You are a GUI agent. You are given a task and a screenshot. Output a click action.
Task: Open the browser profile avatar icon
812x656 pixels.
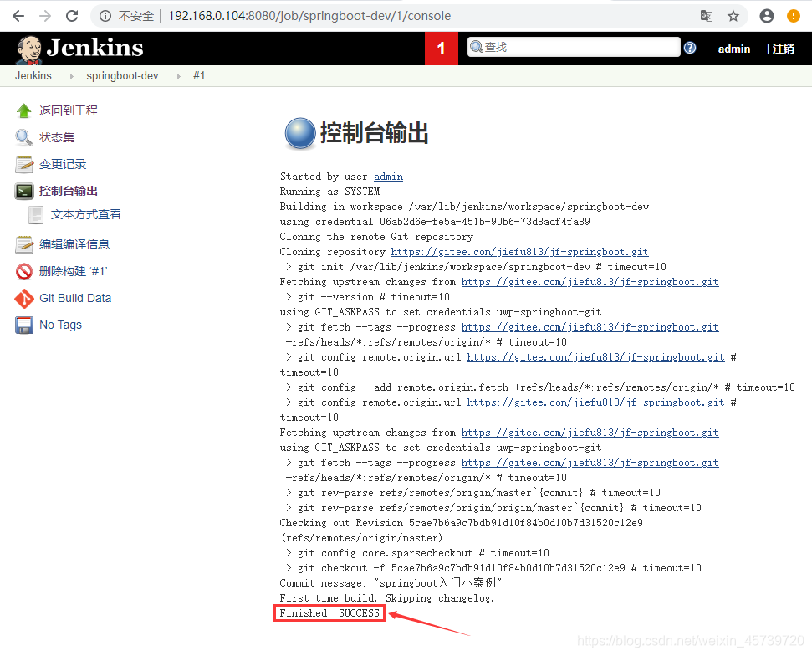767,16
